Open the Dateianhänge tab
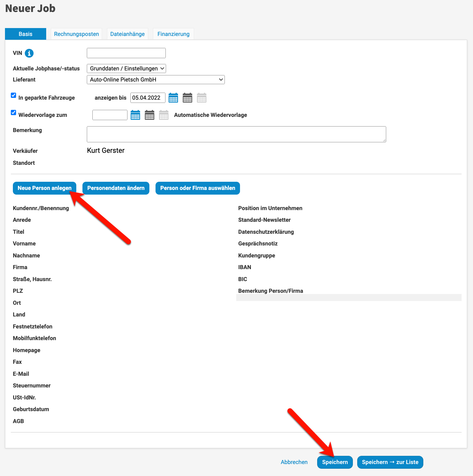This screenshot has height=476, width=473. coord(127,34)
